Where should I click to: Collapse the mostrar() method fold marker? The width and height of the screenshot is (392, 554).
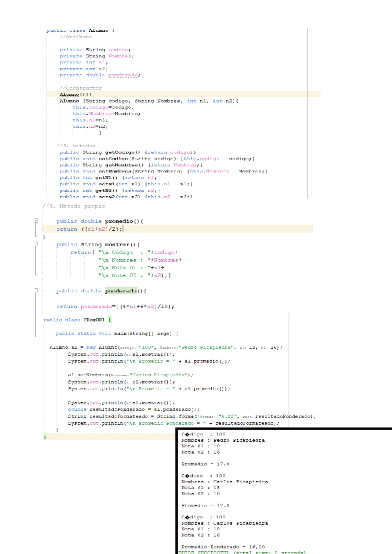tap(36, 244)
